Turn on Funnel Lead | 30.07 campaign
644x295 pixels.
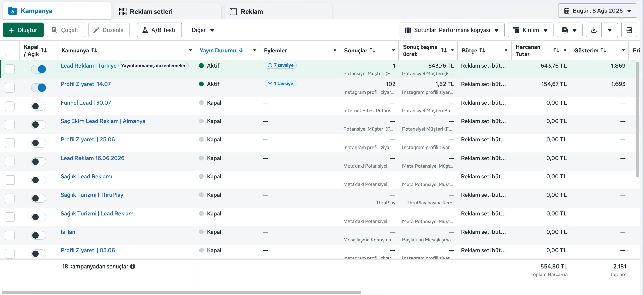pyautogui.click(x=39, y=106)
